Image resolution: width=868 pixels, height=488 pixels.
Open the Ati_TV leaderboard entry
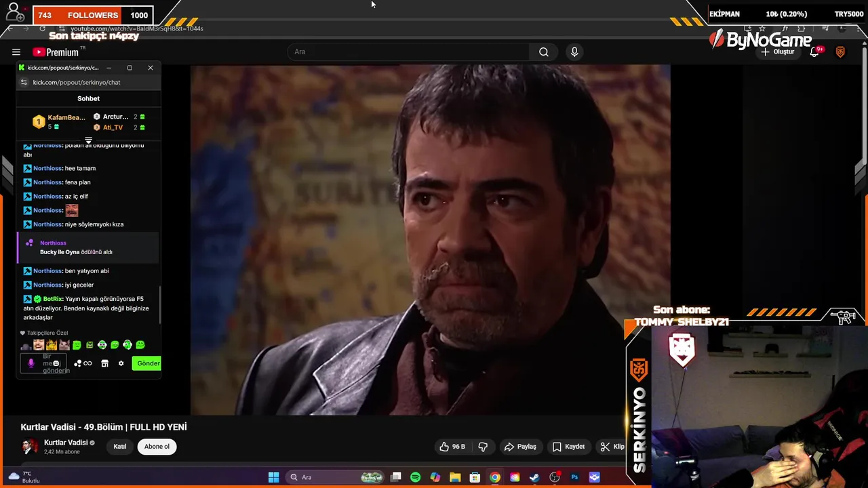(119, 127)
